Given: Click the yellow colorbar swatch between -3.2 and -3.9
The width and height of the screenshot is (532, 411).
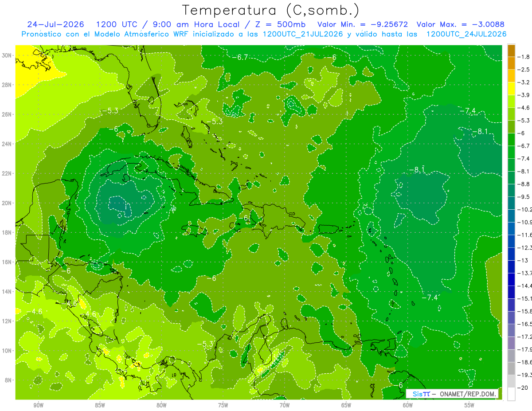Looking at the screenshot, I should 511,89.
